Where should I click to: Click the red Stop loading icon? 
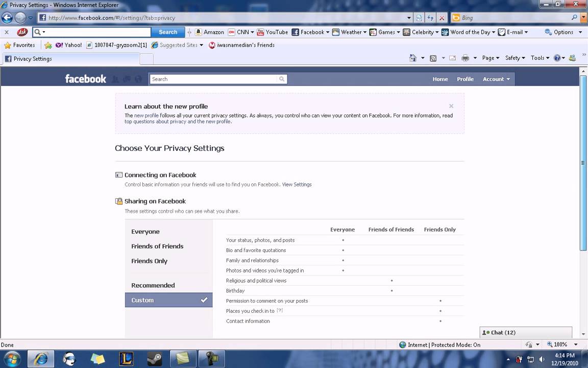(442, 18)
